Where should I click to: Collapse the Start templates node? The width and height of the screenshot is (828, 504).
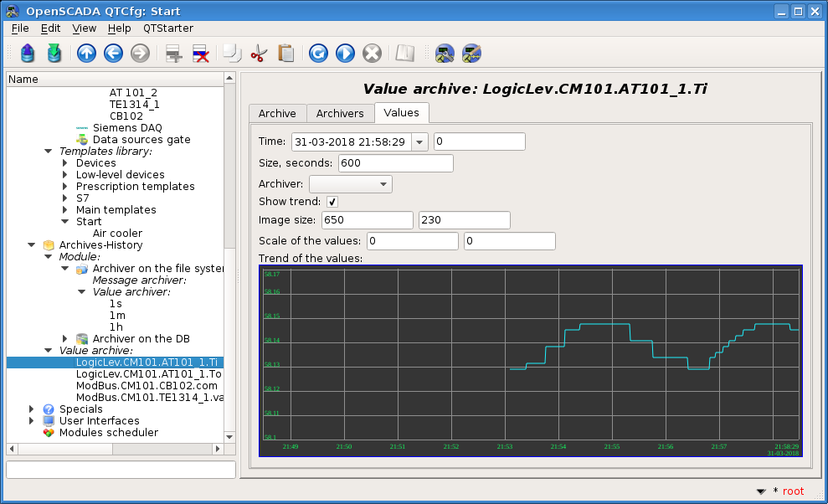65,221
